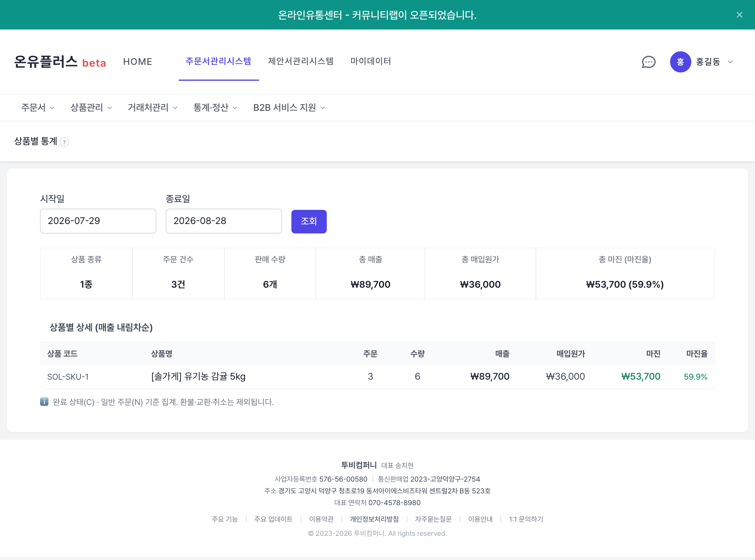Open the 통계·정산 dropdown
The image size is (755, 560).
(x=215, y=108)
